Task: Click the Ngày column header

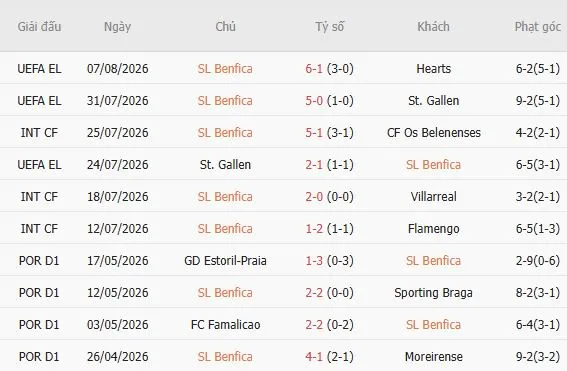Action: [117, 27]
